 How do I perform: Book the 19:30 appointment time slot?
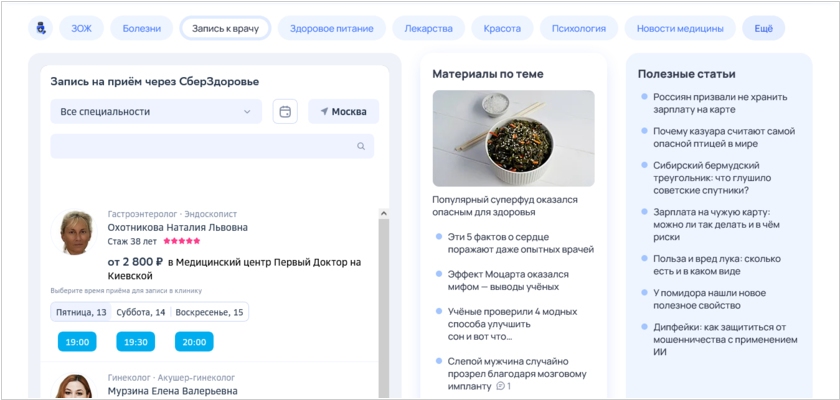click(x=135, y=342)
